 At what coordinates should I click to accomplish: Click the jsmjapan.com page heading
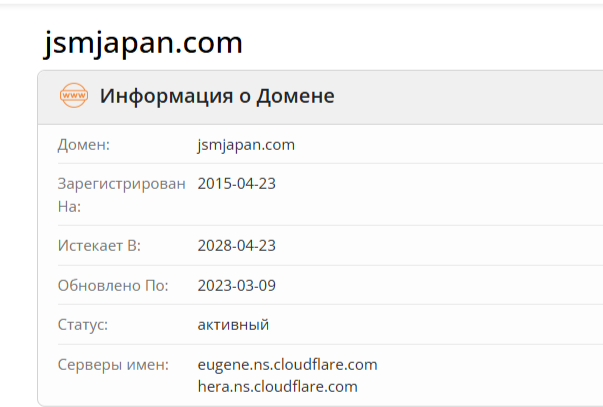(x=143, y=43)
